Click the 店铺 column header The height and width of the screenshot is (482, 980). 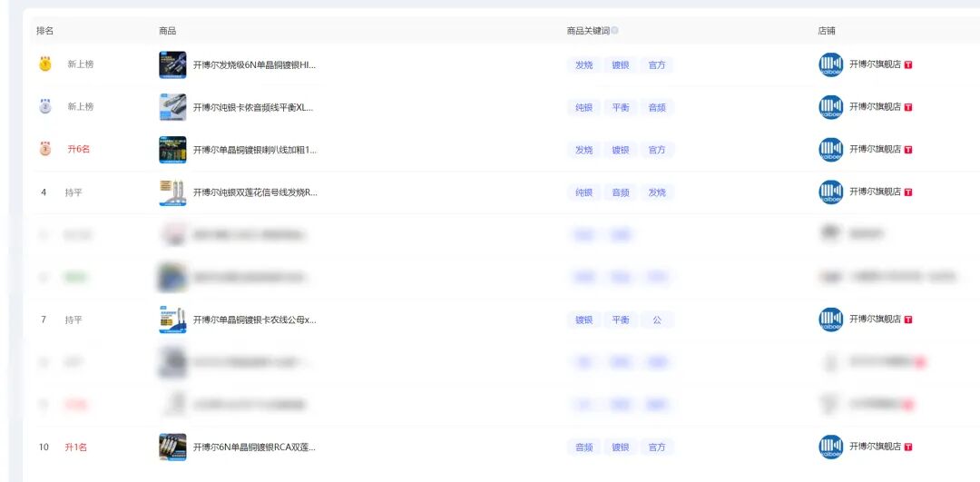pyautogui.click(x=826, y=31)
